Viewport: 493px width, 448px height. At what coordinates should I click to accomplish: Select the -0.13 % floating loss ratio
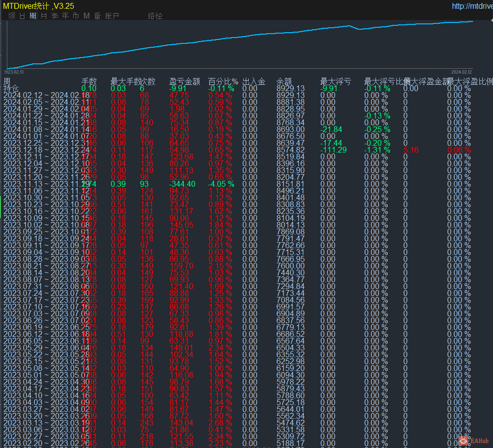click(x=377, y=116)
